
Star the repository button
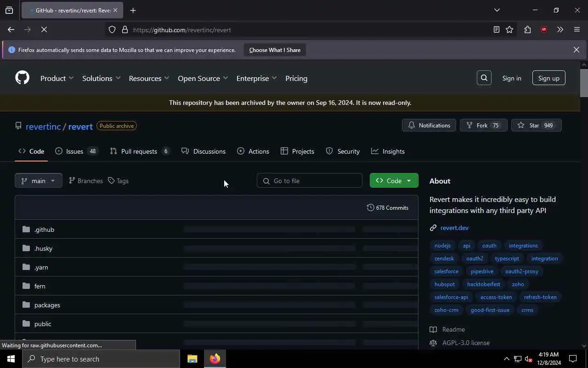(536, 125)
